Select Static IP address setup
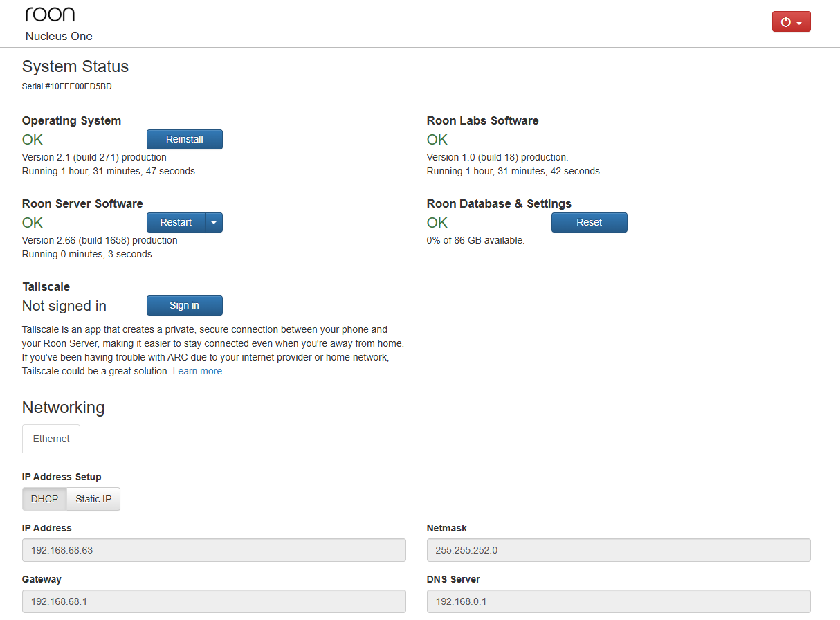The width and height of the screenshot is (840, 620). click(93, 499)
